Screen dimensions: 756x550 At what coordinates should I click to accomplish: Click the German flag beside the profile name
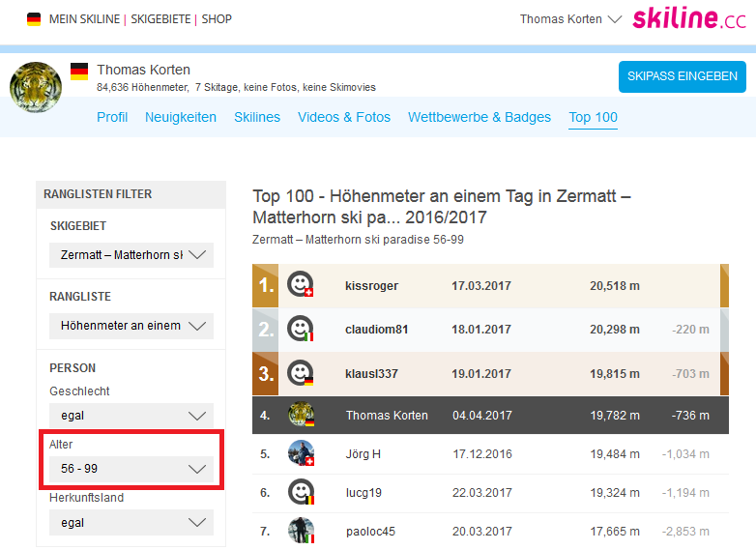[79, 72]
